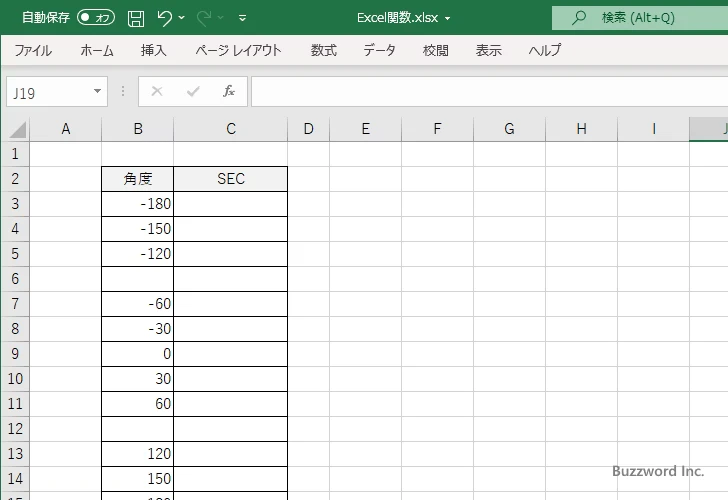Select column E header
The image size is (728, 500).
(365, 129)
